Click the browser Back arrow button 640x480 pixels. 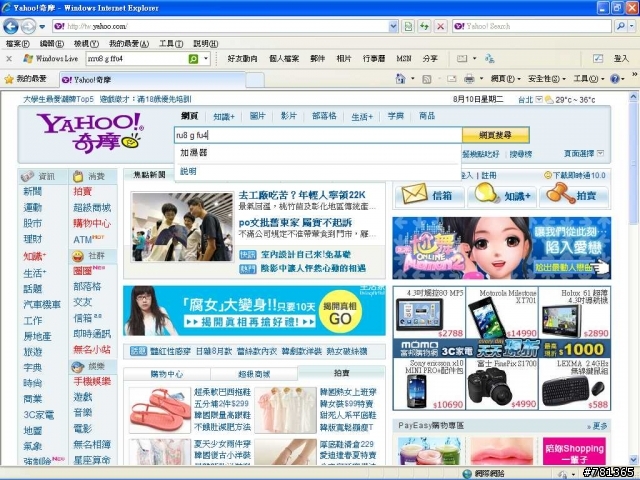[x=11, y=27]
